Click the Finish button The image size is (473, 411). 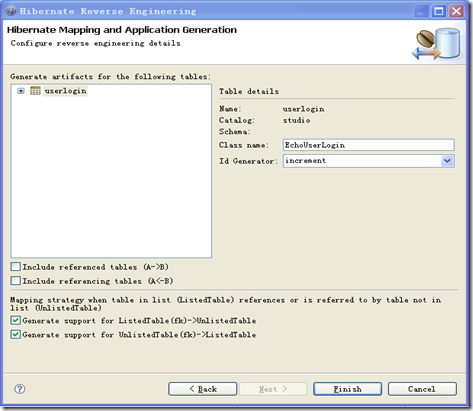point(347,389)
